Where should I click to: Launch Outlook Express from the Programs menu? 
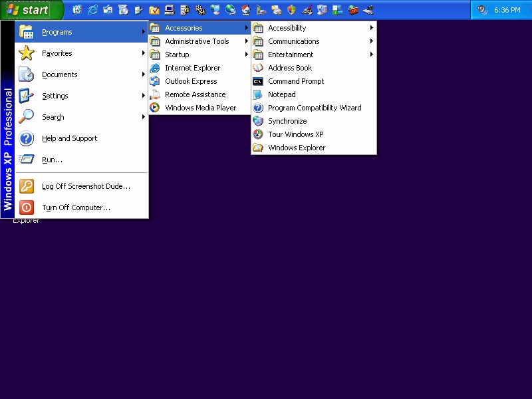pos(191,81)
